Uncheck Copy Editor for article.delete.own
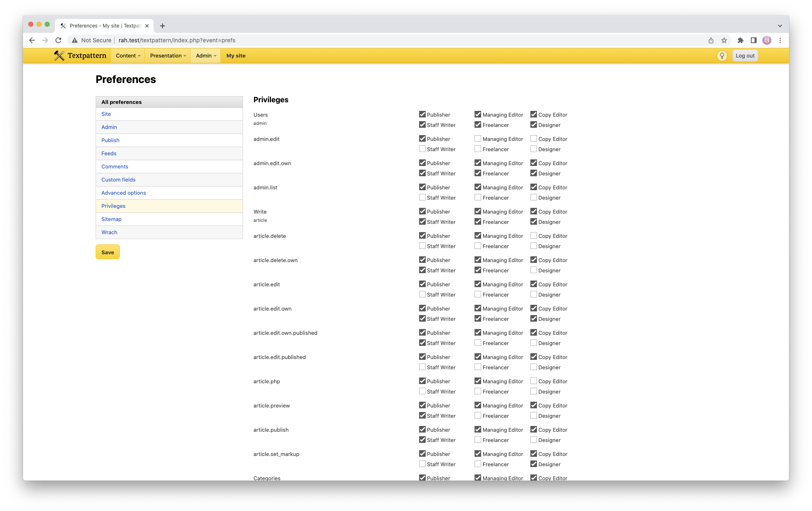 click(x=534, y=260)
